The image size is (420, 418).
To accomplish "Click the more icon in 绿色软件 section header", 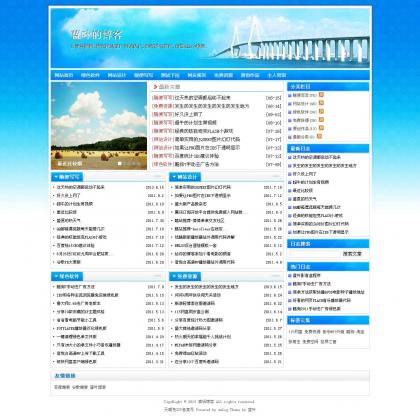I will pyautogui.click(x=157, y=276).
